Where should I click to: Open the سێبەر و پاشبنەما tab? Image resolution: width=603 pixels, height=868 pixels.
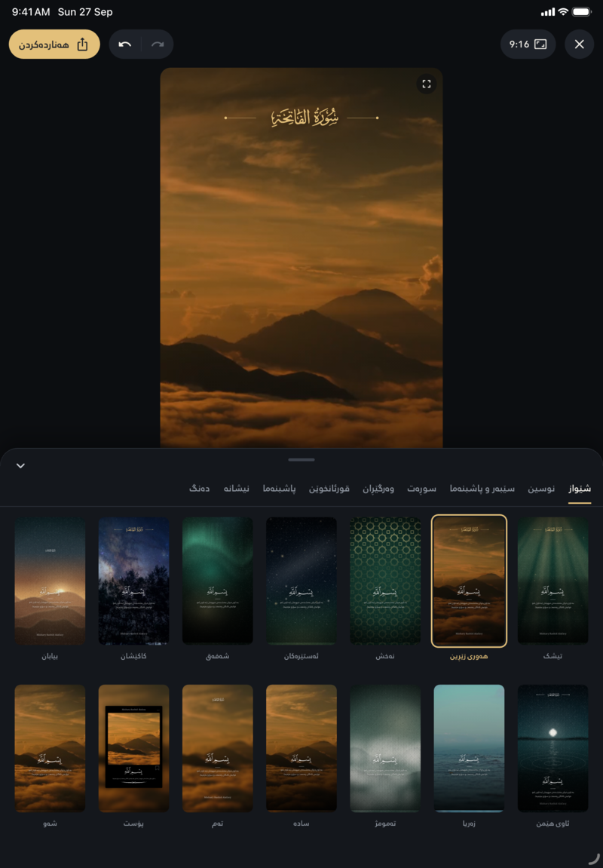(482, 488)
